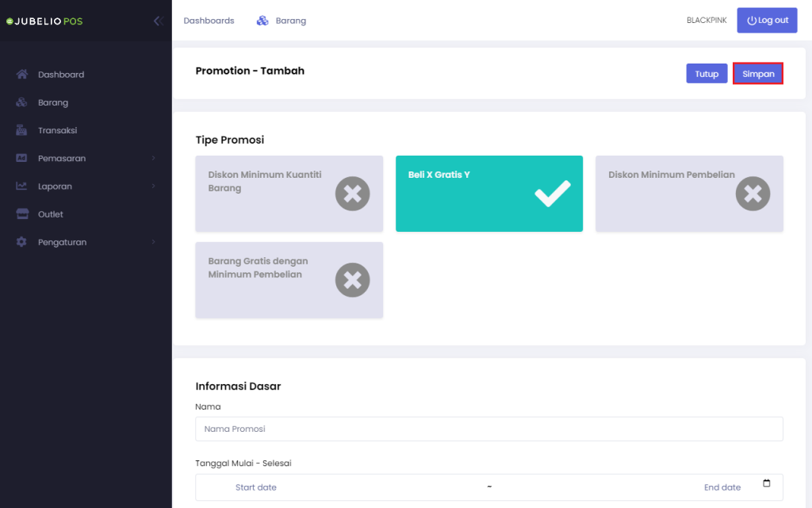Click the cubes icon beside Barang in top bar

(x=262, y=20)
